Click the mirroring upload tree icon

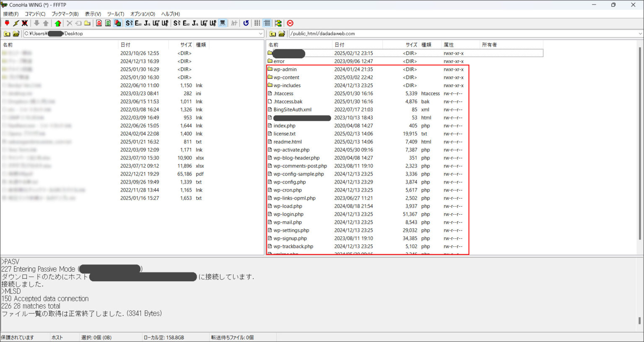278,23
